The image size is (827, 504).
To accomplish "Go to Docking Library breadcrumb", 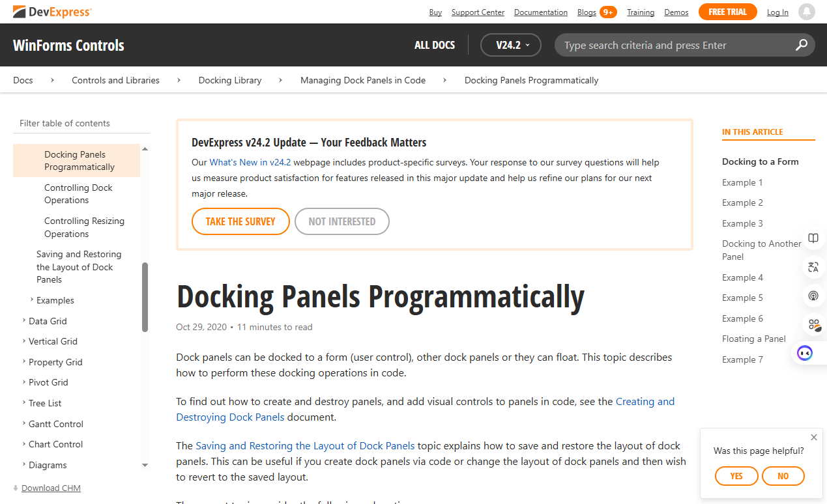I will pyautogui.click(x=230, y=80).
